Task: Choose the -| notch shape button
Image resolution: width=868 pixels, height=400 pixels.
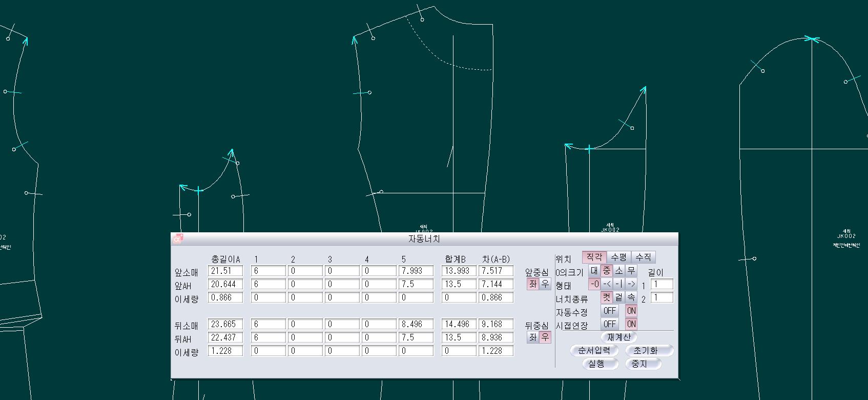Action: point(619,284)
